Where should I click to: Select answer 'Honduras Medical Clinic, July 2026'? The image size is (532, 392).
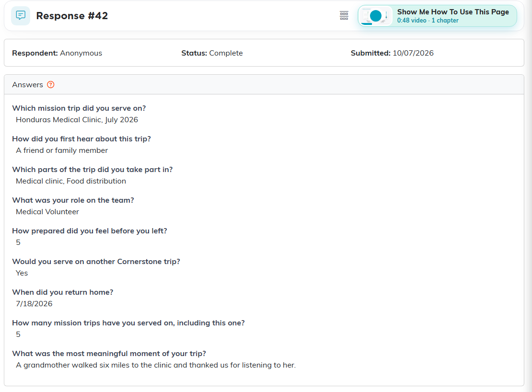(x=77, y=120)
